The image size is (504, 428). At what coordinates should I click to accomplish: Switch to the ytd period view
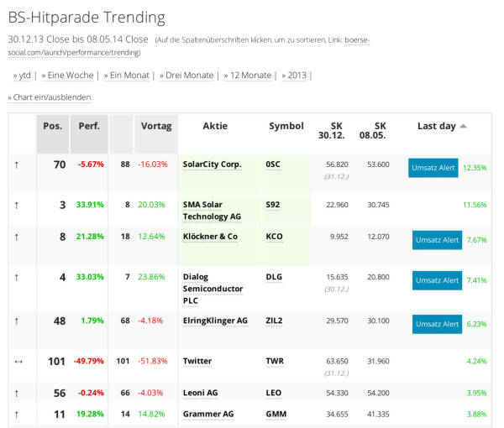point(24,76)
